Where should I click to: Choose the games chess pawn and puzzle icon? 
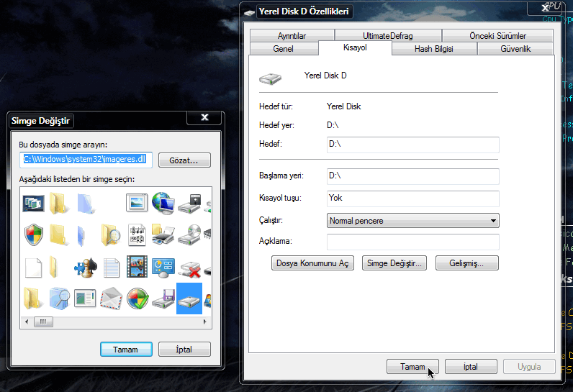(86, 267)
